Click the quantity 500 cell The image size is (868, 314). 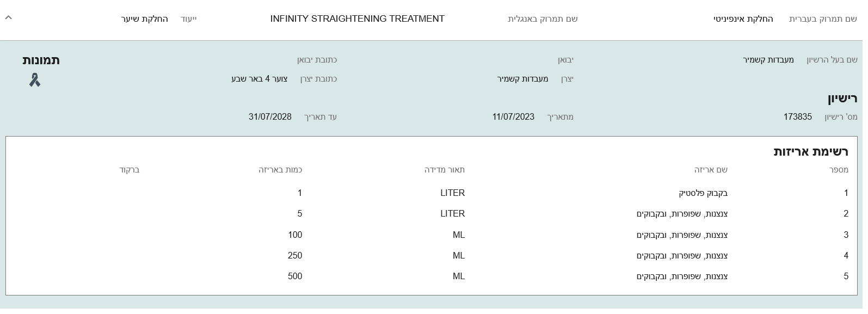tap(295, 276)
